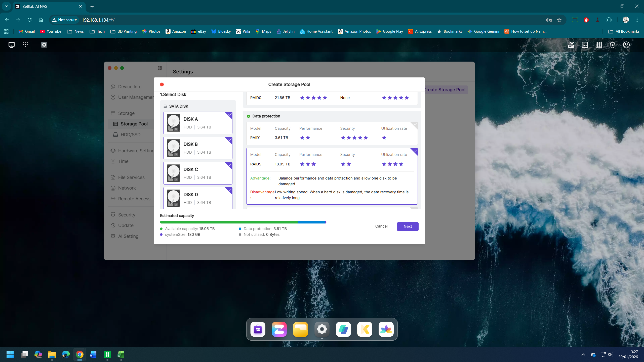Open the Photos flower app from the dock
644x362 pixels.
pyautogui.click(x=386, y=329)
